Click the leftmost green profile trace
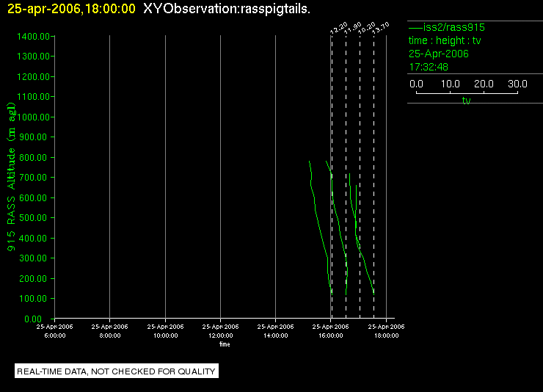 pyautogui.click(x=319, y=227)
